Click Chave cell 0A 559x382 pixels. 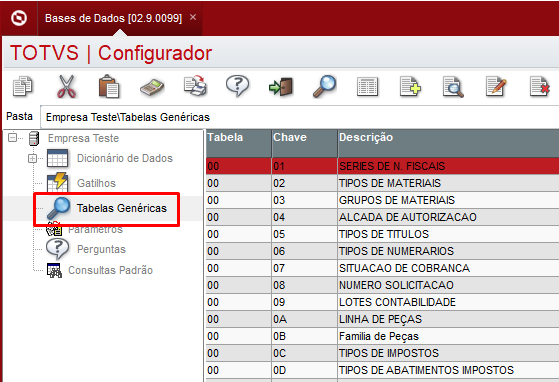[304, 319]
